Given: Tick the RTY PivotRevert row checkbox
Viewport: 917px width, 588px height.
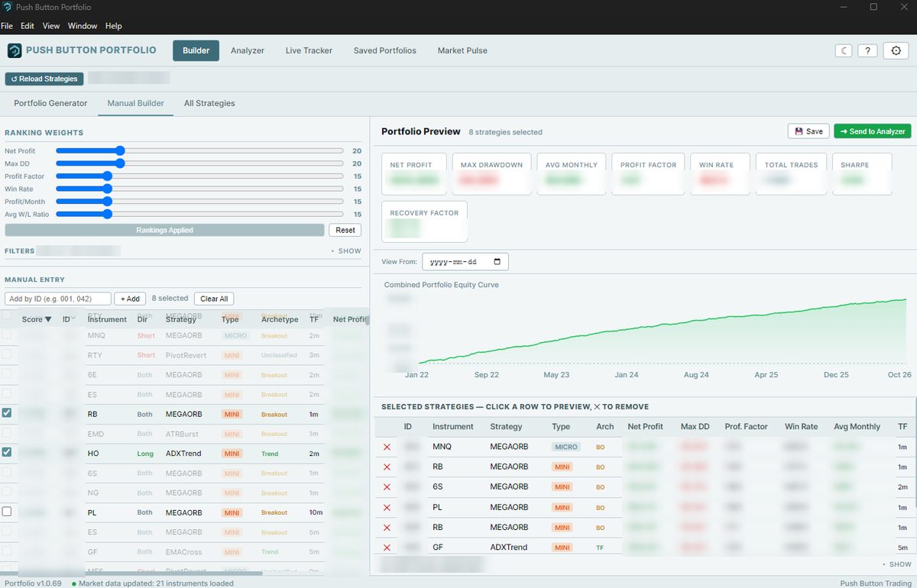Looking at the screenshot, I should point(7,354).
